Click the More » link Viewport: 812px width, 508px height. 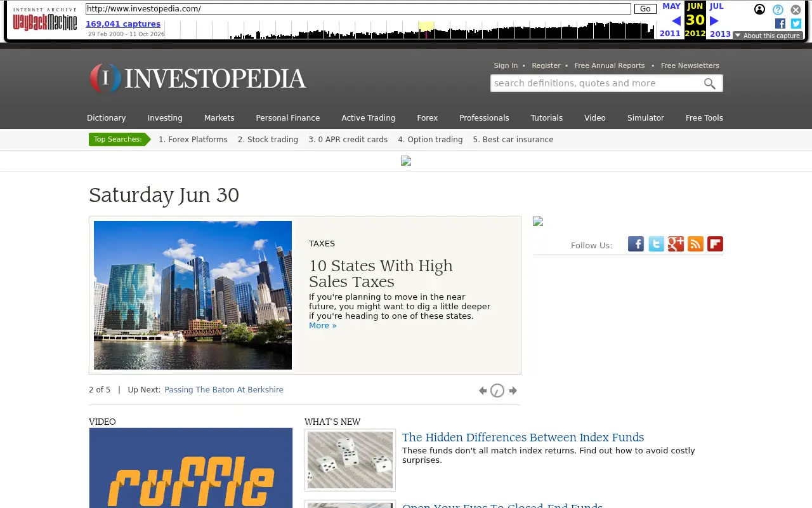click(323, 326)
